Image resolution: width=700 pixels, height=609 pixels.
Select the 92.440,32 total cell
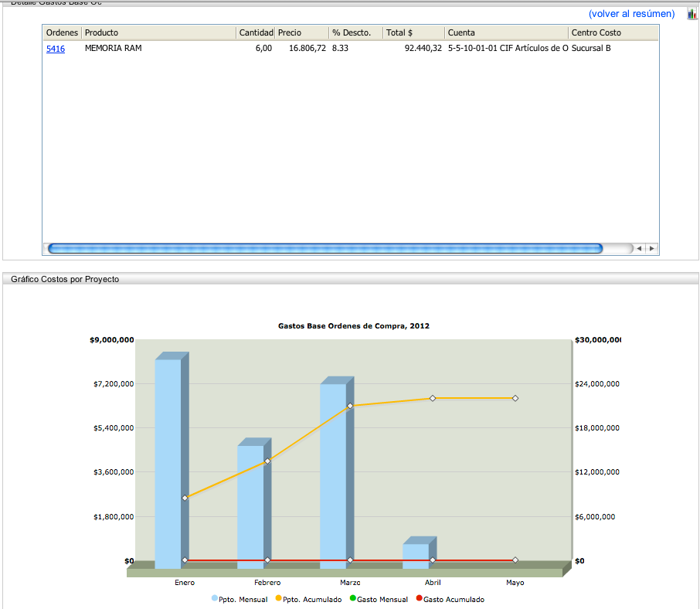(423, 48)
